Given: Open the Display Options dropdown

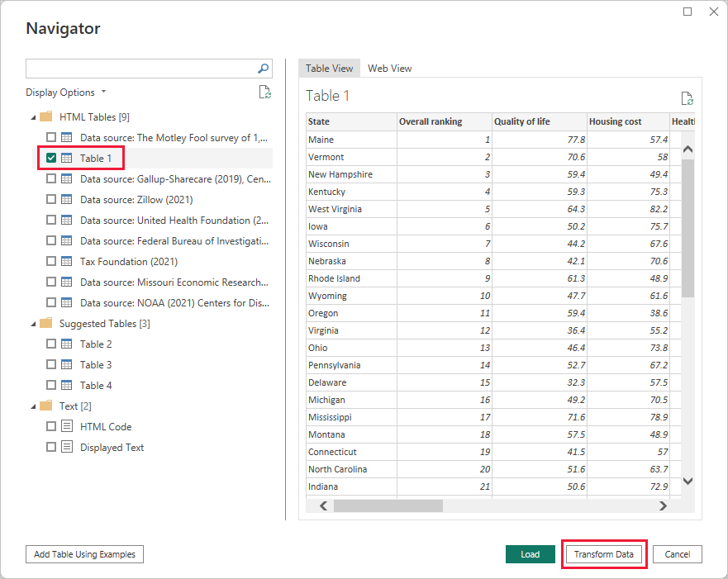Looking at the screenshot, I should (66, 93).
